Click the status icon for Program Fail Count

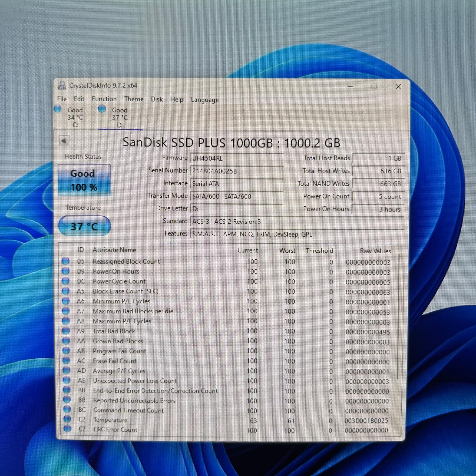click(x=66, y=350)
